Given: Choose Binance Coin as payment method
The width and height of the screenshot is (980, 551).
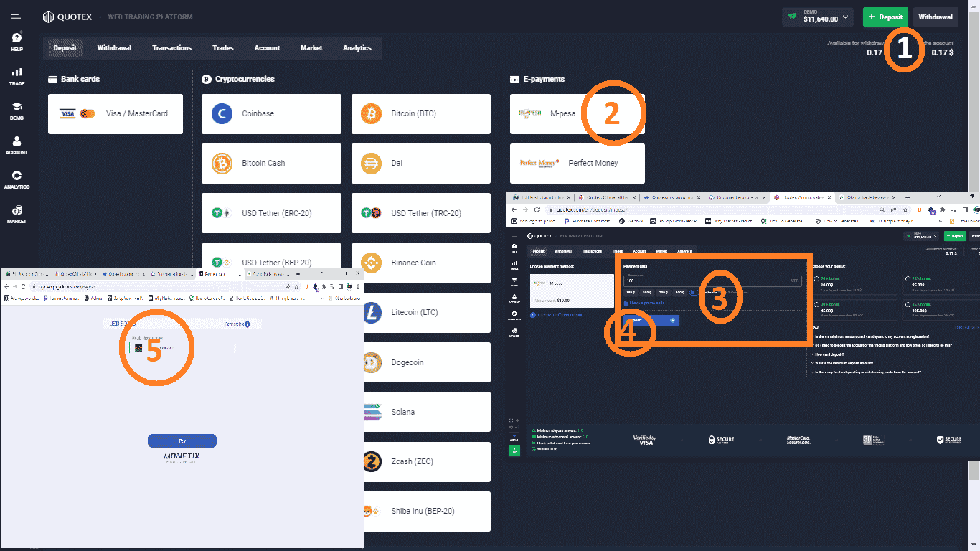Looking at the screenshot, I should point(421,263).
